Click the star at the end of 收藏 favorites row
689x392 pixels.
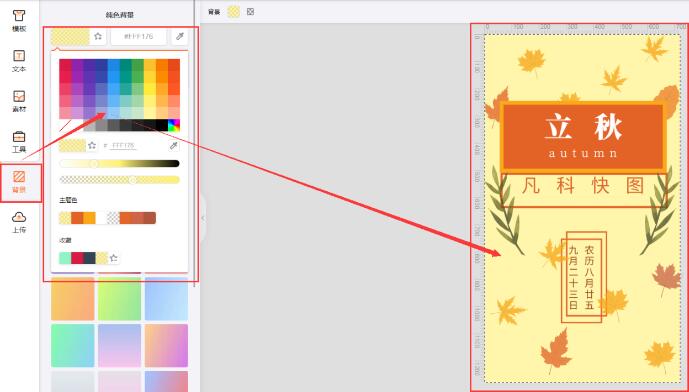(114, 258)
